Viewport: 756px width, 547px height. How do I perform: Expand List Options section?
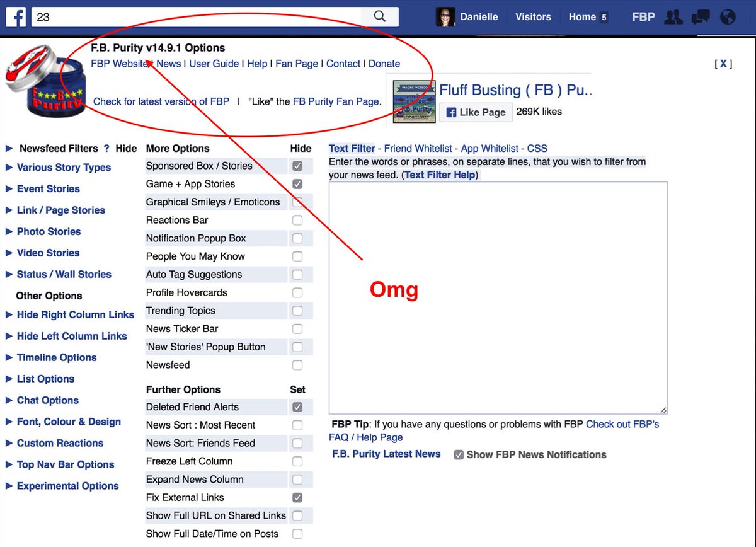[45, 379]
